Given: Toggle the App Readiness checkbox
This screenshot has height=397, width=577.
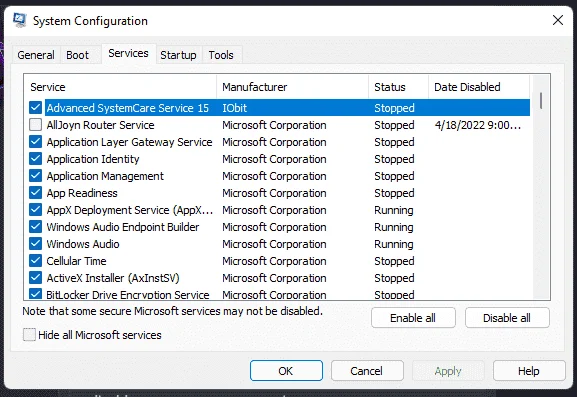Looking at the screenshot, I should [35, 192].
